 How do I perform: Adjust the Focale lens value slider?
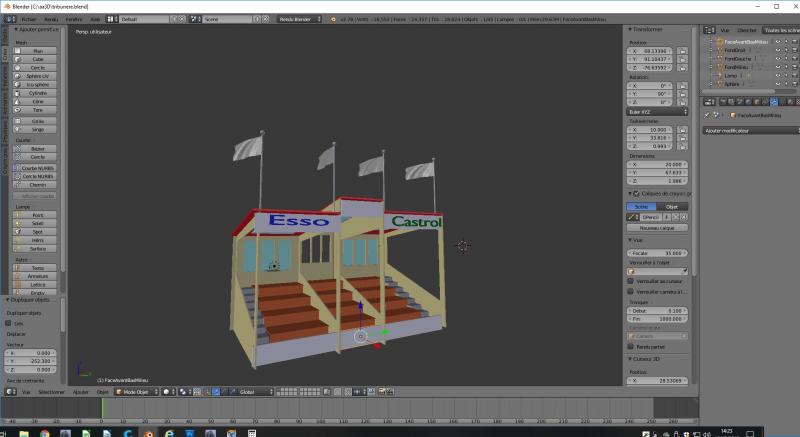(x=657, y=253)
